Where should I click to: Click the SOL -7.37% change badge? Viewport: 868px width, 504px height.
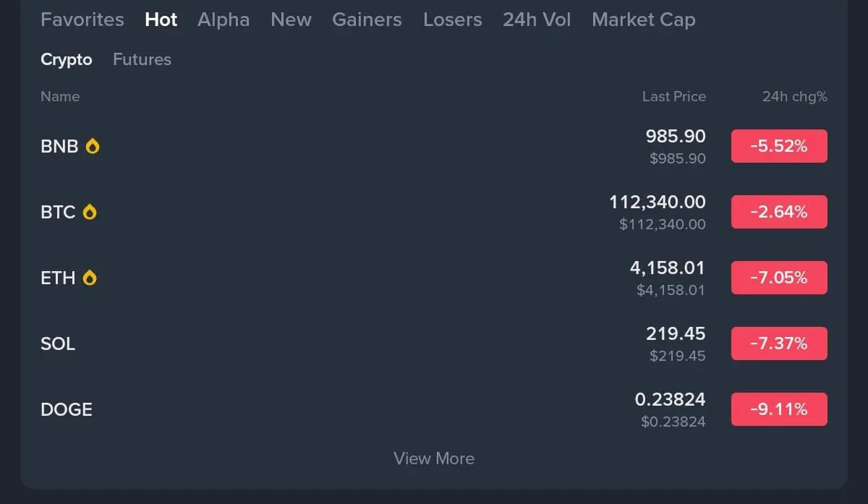(779, 343)
